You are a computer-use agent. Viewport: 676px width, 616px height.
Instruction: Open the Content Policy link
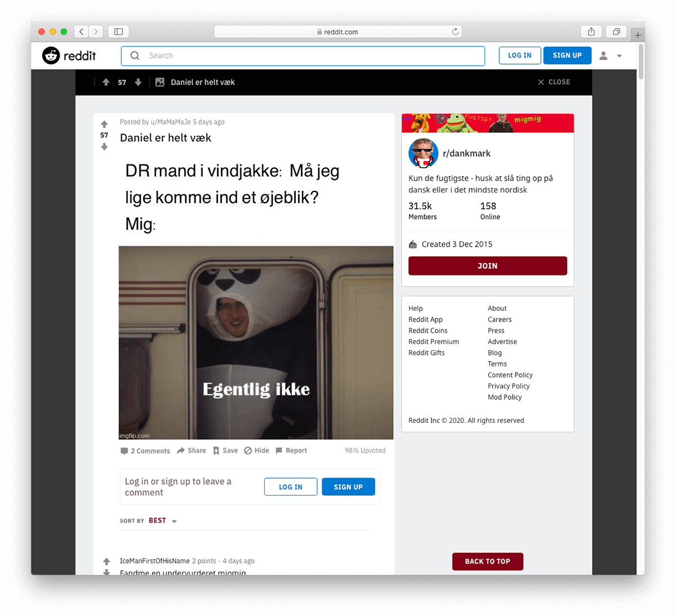click(510, 375)
